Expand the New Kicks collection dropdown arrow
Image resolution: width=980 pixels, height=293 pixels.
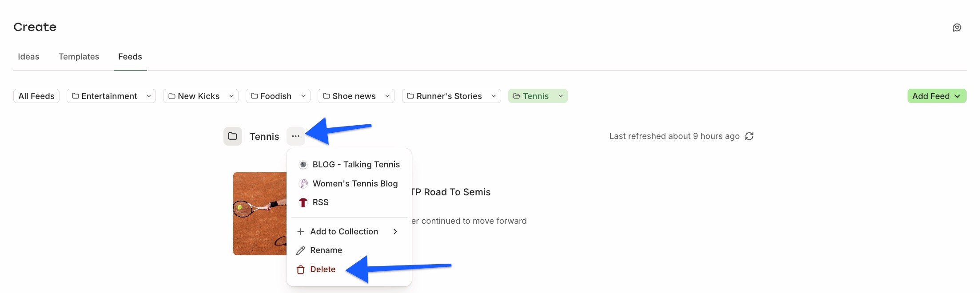click(x=231, y=96)
